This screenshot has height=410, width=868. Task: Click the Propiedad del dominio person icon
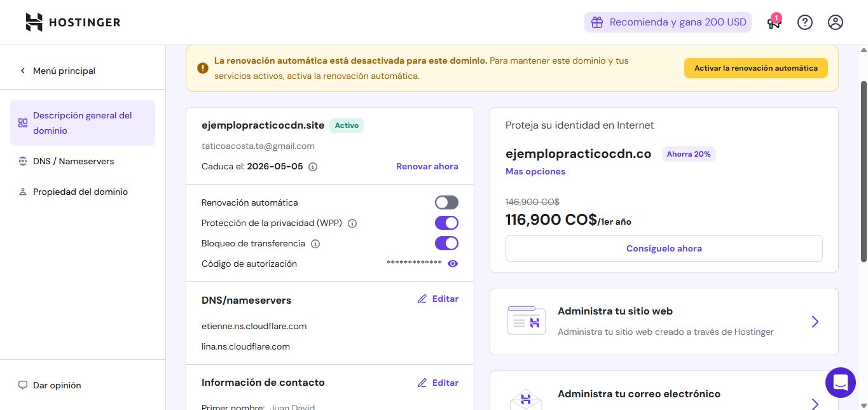pyautogui.click(x=23, y=192)
